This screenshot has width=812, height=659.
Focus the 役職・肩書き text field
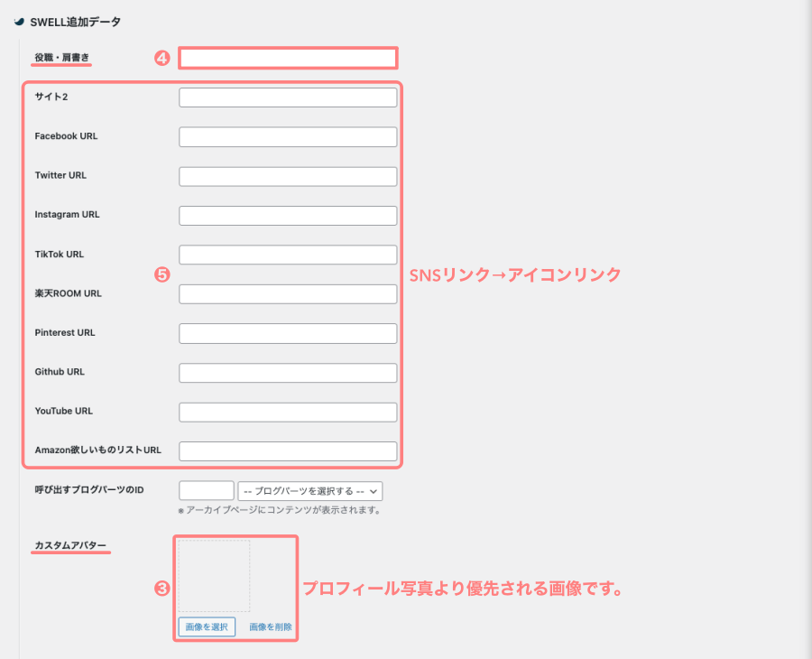tap(288, 59)
